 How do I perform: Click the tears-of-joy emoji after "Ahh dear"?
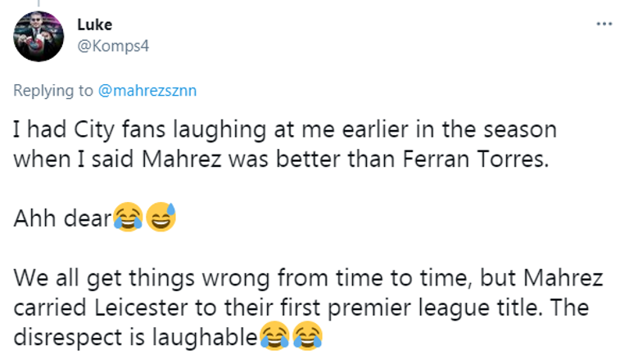tap(128, 216)
